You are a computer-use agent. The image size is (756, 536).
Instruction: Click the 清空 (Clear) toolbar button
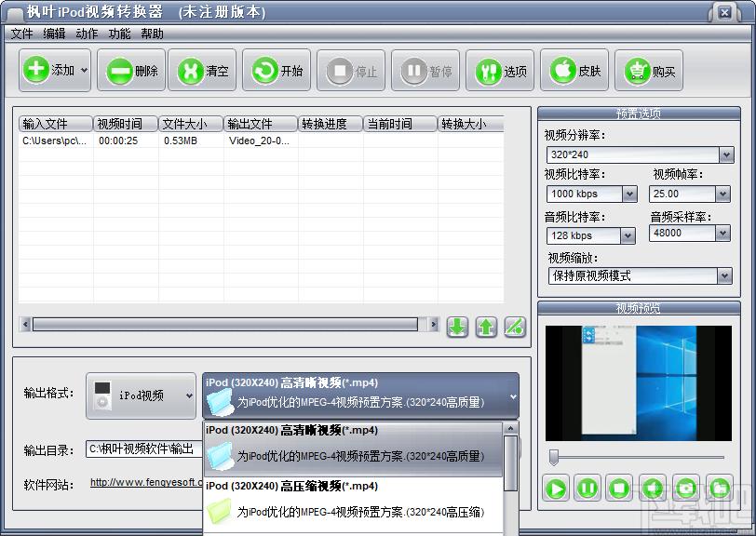click(x=202, y=71)
